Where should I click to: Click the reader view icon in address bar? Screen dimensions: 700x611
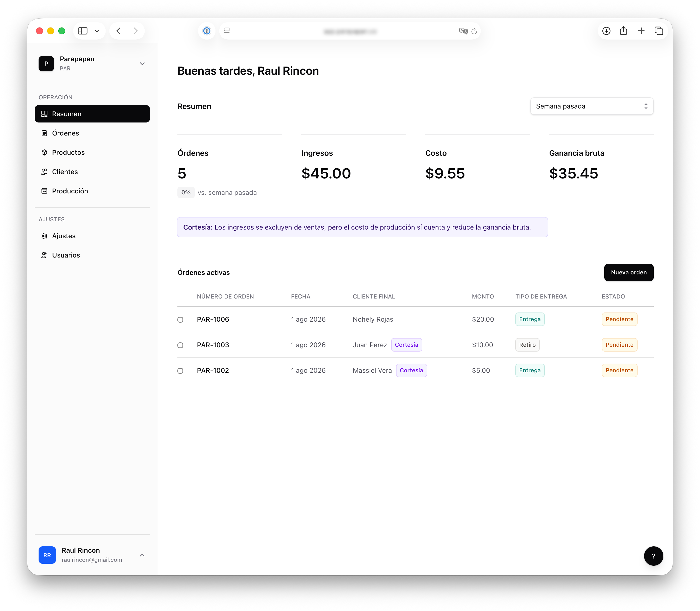point(227,31)
